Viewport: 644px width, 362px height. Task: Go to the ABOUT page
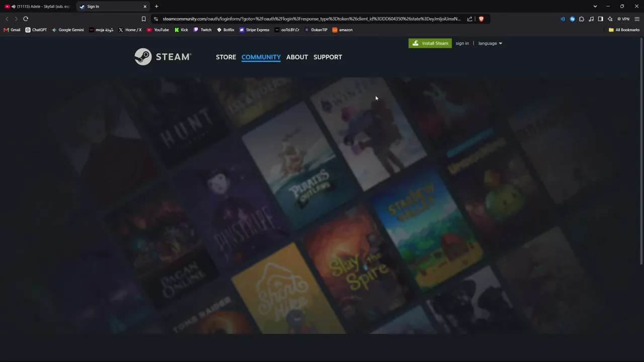pos(297,57)
